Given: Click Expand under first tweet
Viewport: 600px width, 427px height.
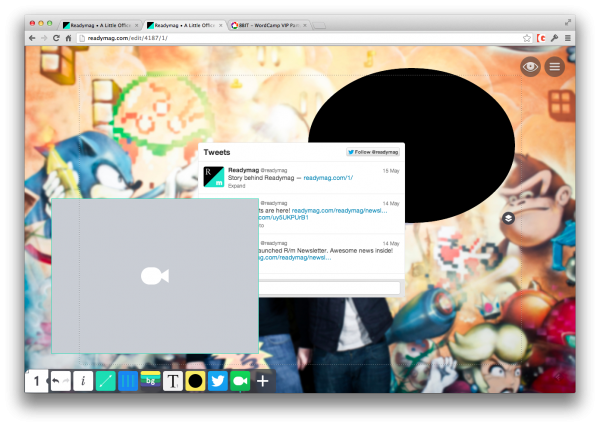Looking at the screenshot, I should click(x=236, y=186).
